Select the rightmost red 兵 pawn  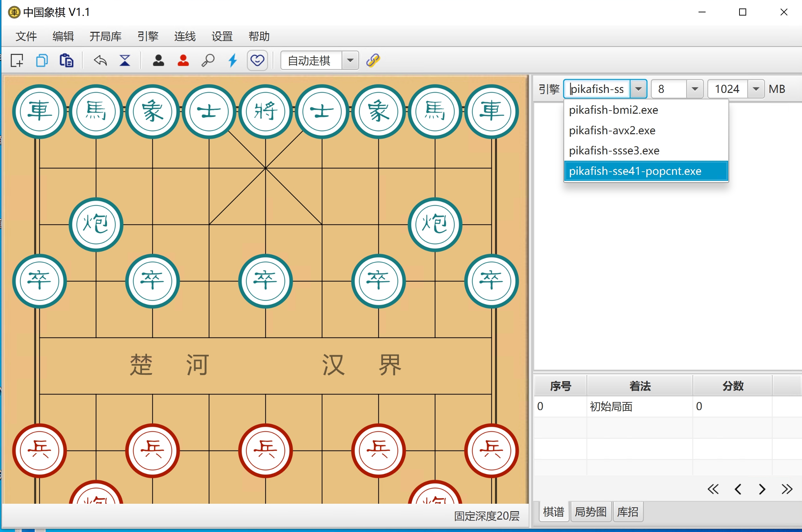tap(492, 451)
